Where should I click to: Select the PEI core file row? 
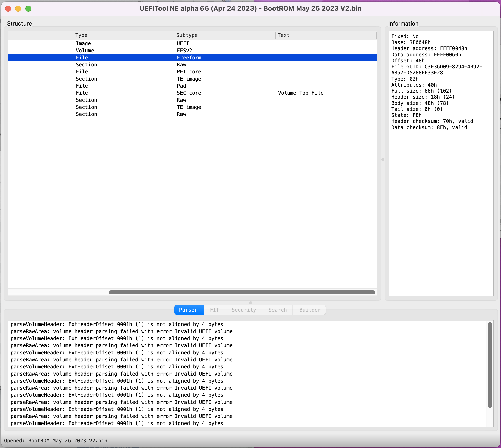click(189, 72)
